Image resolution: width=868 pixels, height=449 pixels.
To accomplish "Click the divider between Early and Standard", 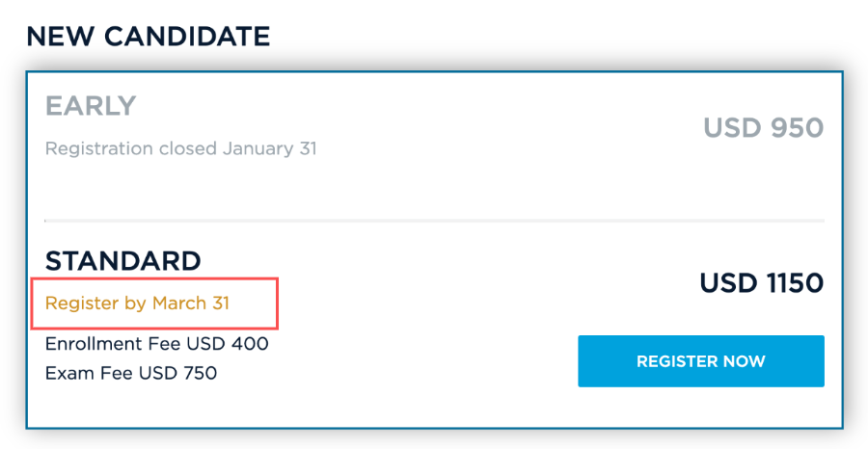I will [434, 221].
